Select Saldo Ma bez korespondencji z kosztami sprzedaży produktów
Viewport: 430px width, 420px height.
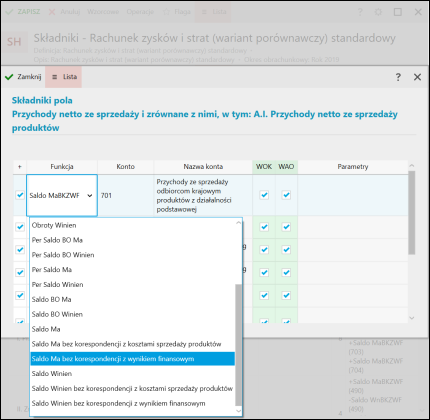tap(133, 344)
